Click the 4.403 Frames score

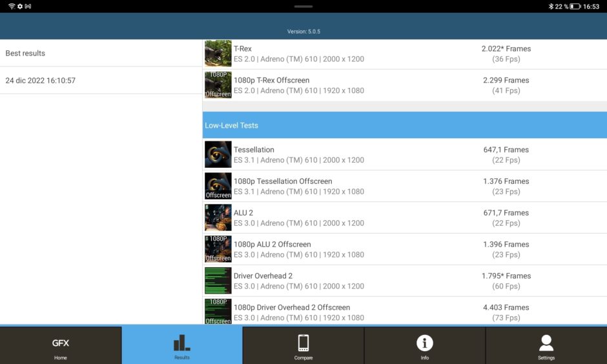click(x=506, y=307)
